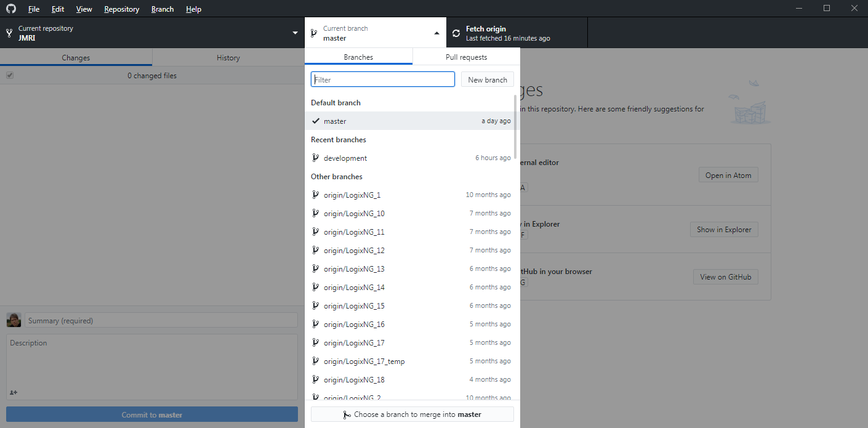Open the Repository menu
This screenshot has width=868, height=428.
coord(121,9)
